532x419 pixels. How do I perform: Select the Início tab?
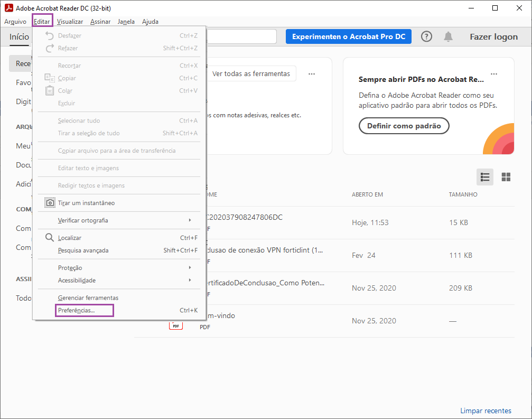(x=20, y=36)
